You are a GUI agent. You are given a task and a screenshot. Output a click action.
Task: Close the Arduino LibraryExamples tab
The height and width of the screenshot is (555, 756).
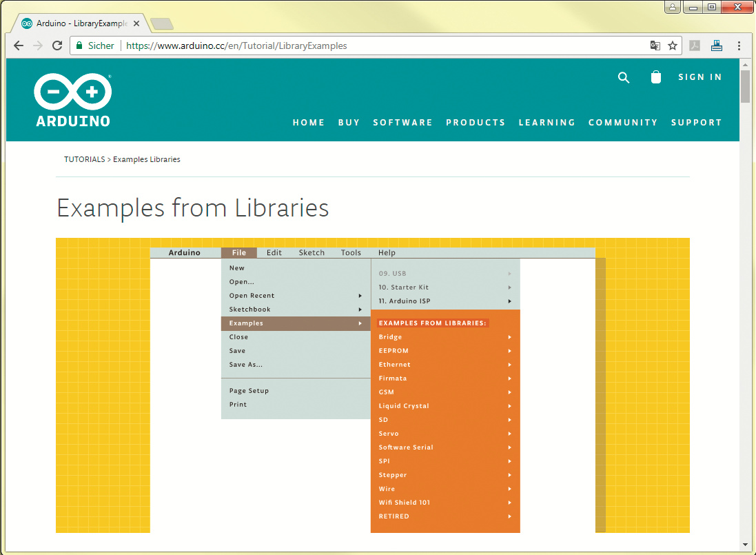coord(136,23)
